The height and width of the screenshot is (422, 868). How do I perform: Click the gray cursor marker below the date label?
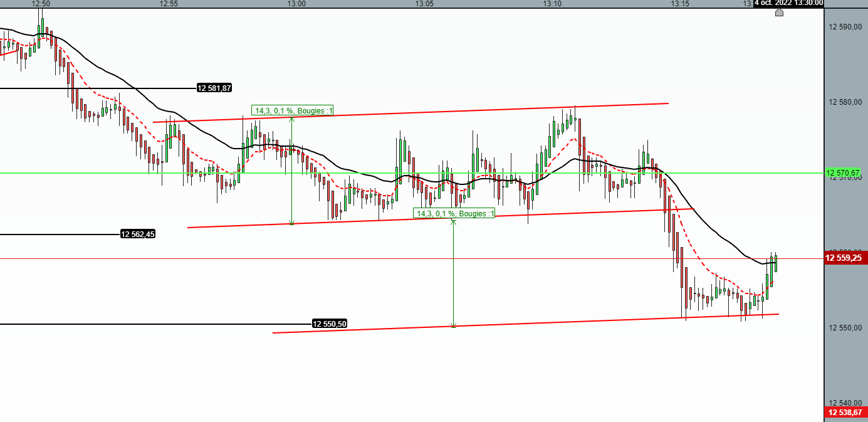pos(779,11)
